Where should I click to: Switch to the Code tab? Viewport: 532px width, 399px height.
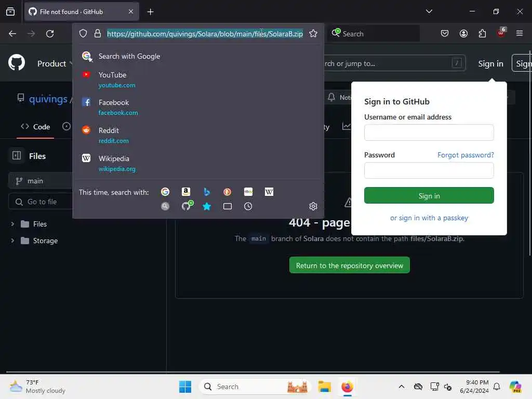[x=35, y=127]
